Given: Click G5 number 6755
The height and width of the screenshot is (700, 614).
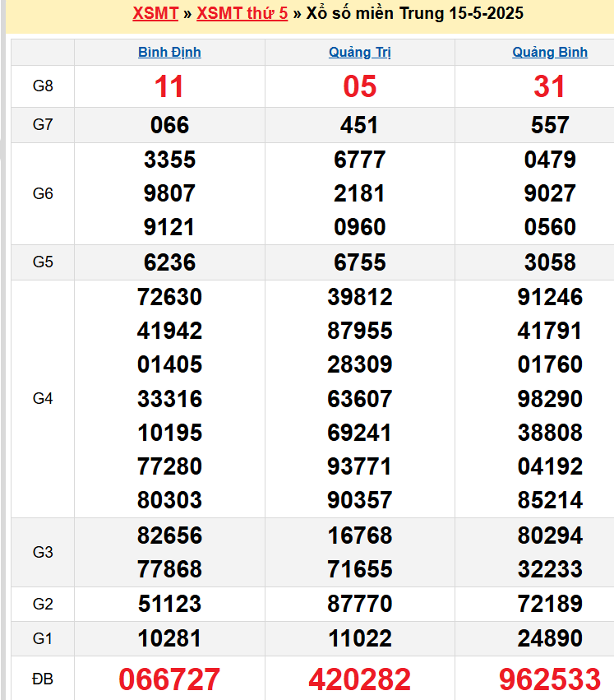Looking at the screenshot, I should click(x=360, y=262).
